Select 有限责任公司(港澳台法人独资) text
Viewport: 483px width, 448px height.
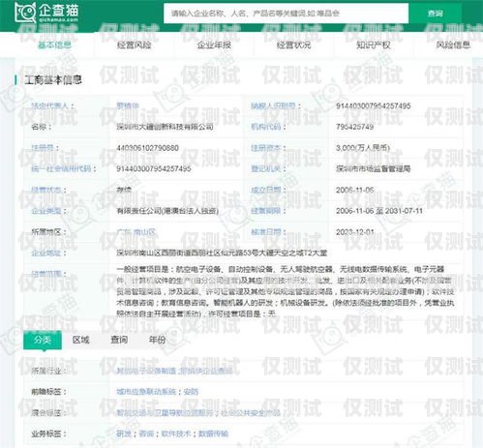(x=167, y=211)
